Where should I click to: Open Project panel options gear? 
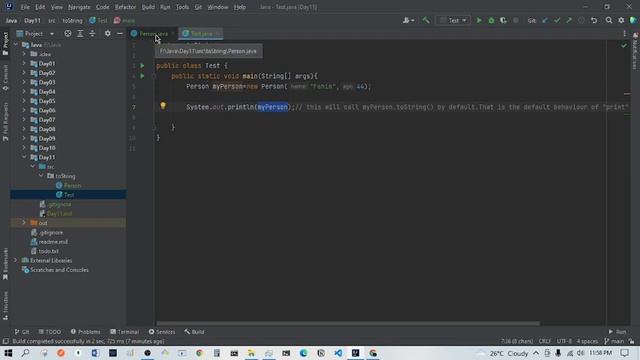107,33
